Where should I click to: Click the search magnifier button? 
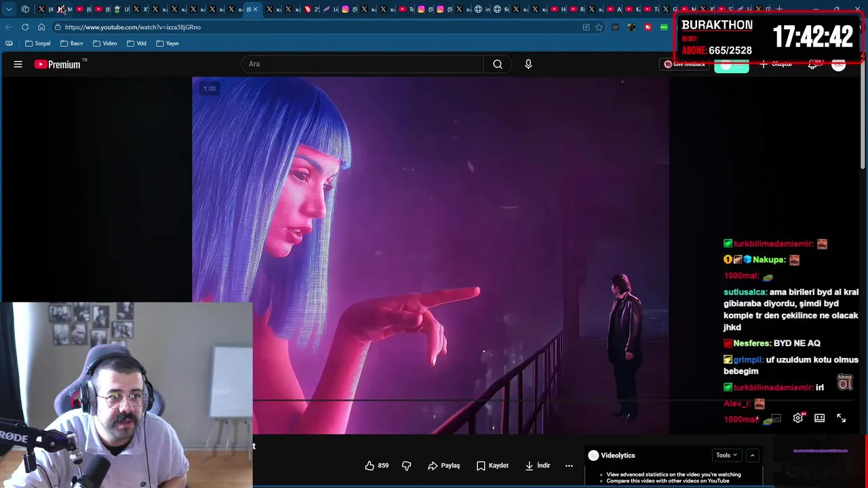click(498, 64)
